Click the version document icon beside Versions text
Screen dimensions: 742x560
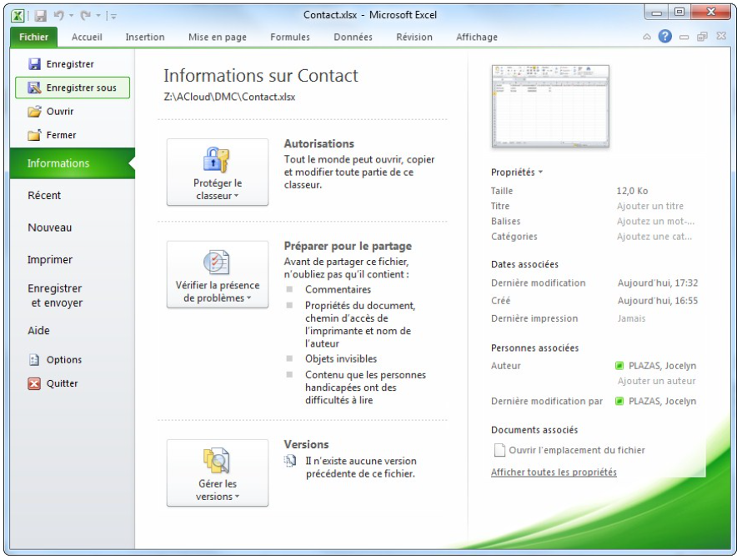pyautogui.click(x=289, y=461)
